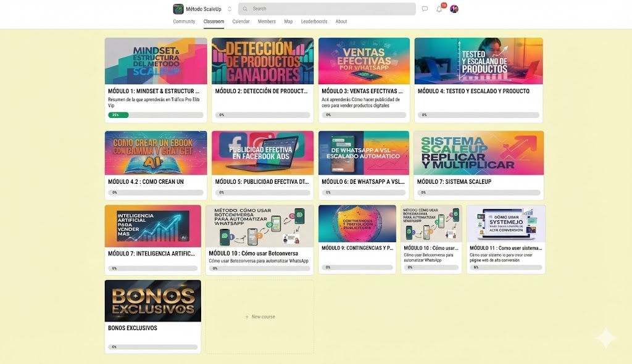Click the plus icon for New course
The height and width of the screenshot is (364, 632).
pyautogui.click(x=247, y=317)
